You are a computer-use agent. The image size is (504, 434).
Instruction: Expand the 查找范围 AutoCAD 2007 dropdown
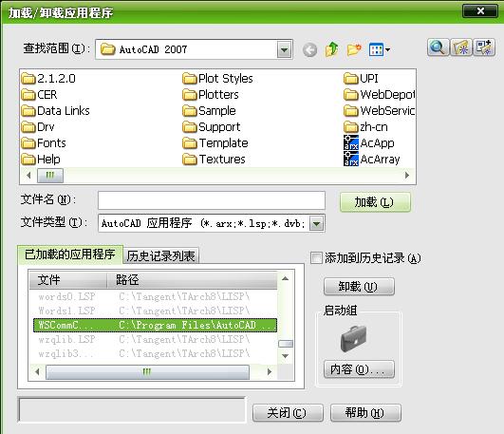tap(284, 50)
